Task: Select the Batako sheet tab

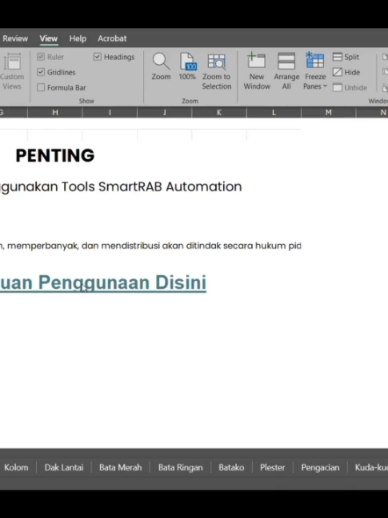Action: pos(231,468)
